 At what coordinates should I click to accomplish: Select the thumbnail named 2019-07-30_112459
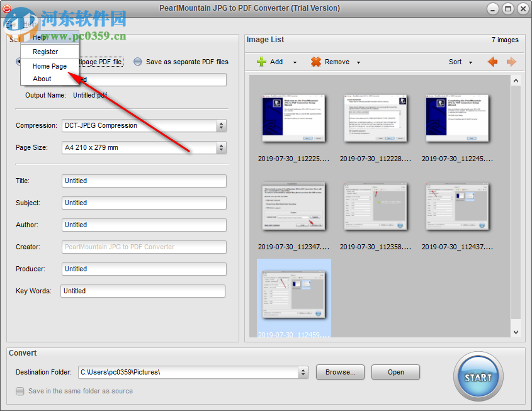[x=293, y=293]
